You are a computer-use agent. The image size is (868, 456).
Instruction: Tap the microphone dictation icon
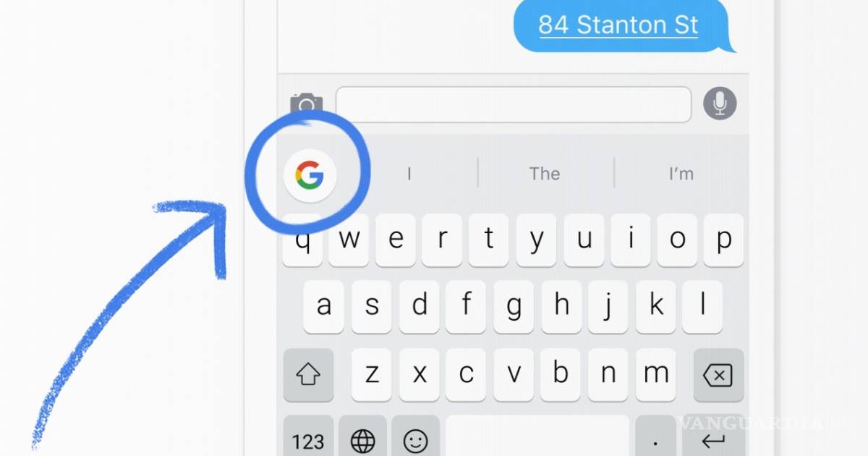720,104
